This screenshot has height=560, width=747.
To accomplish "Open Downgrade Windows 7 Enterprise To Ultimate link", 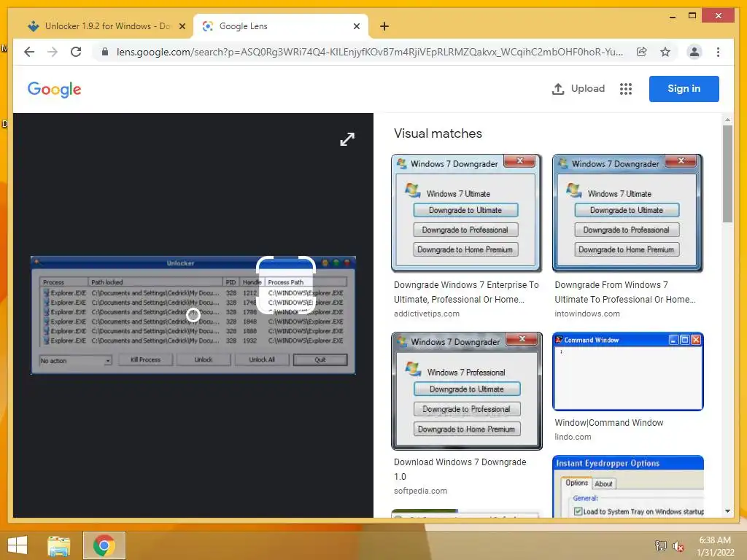I will [x=466, y=292].
